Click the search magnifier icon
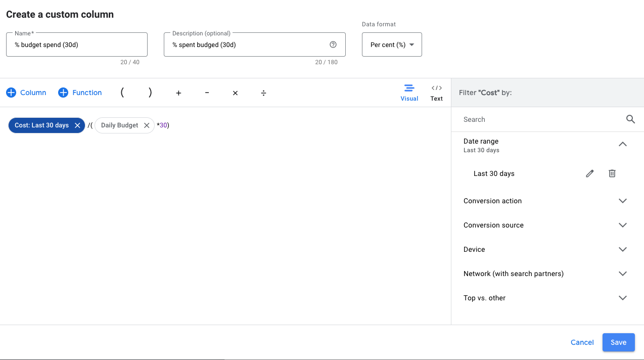 (x=630, y=119)
